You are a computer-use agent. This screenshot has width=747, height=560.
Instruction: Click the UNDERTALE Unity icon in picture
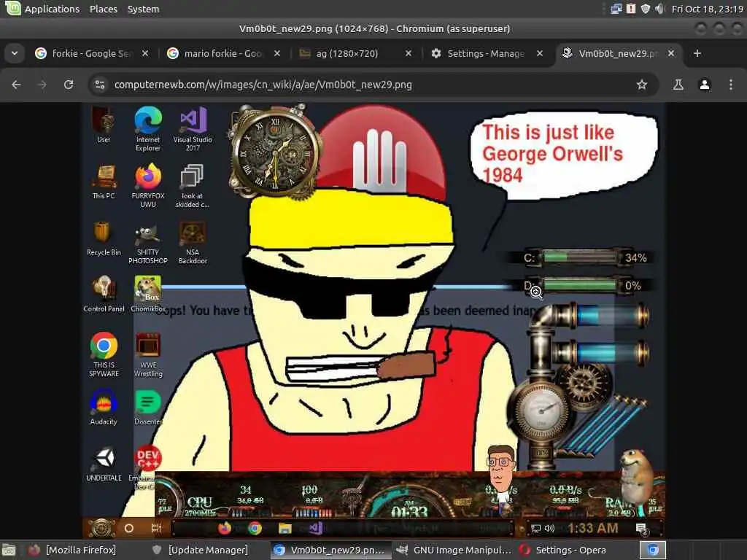pyautogui.click(x=104, y=464)
